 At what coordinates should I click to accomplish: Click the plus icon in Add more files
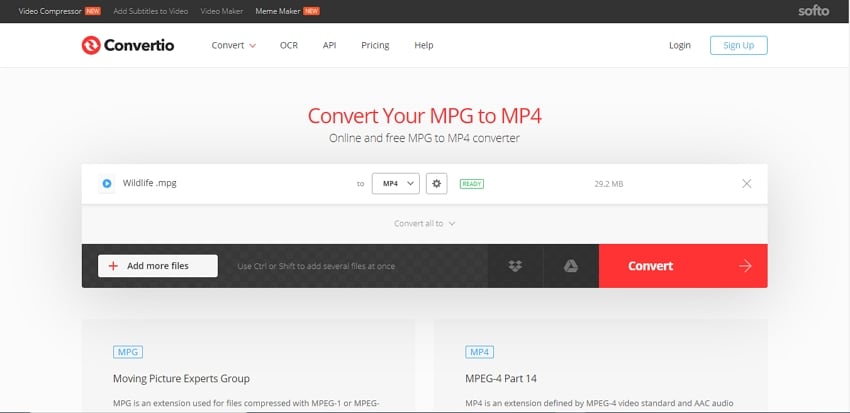pos(113,266)
